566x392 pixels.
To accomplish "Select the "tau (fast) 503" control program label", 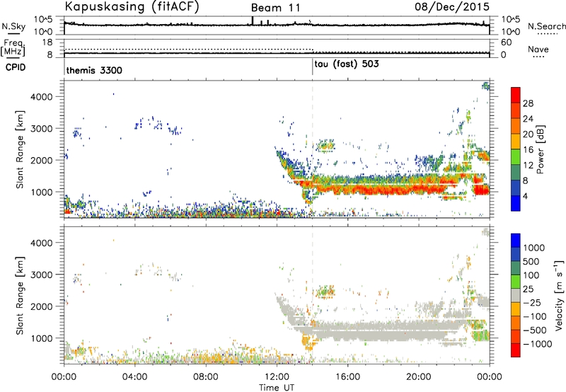I will [347, 64].
